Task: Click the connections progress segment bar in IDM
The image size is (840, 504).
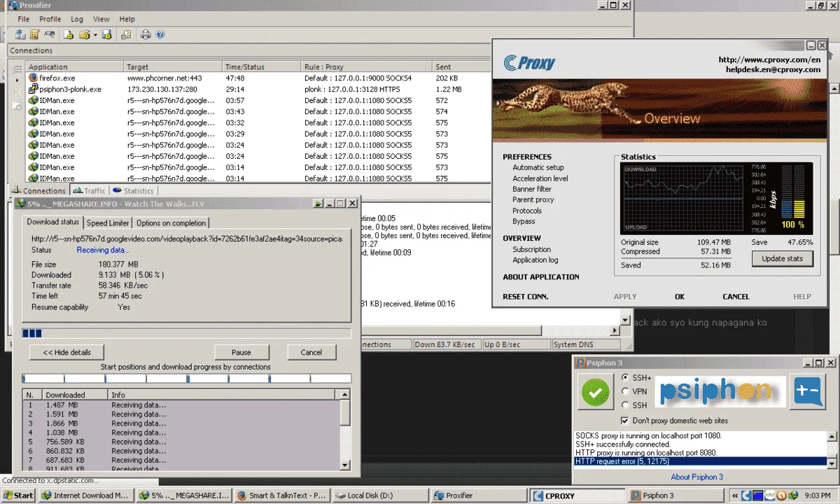Action: point(187,379)
